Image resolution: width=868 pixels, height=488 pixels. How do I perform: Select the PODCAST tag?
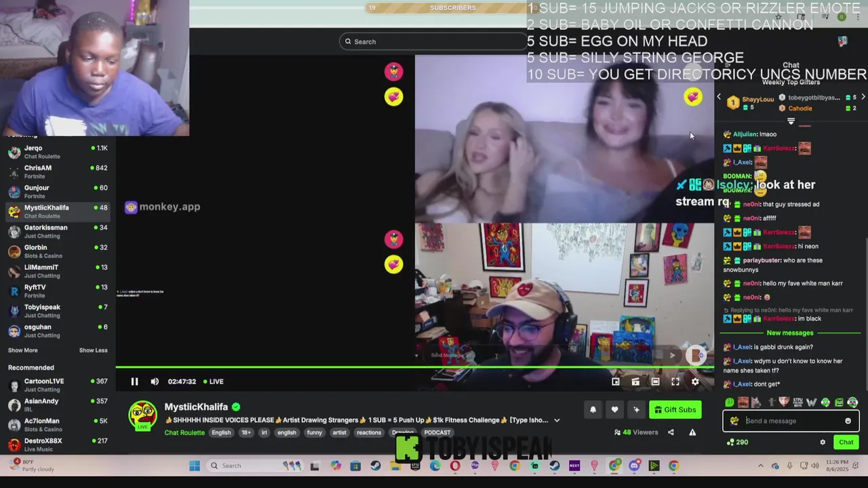(x=437, y=432)
